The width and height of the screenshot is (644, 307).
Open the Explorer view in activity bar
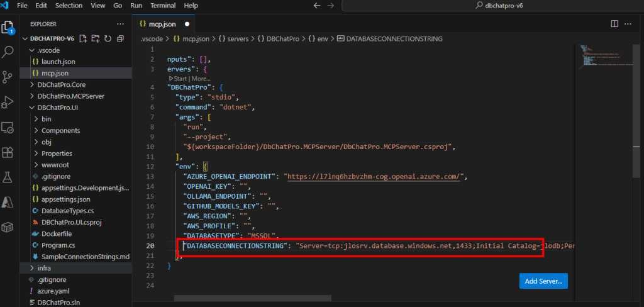[x=8, y=28]
